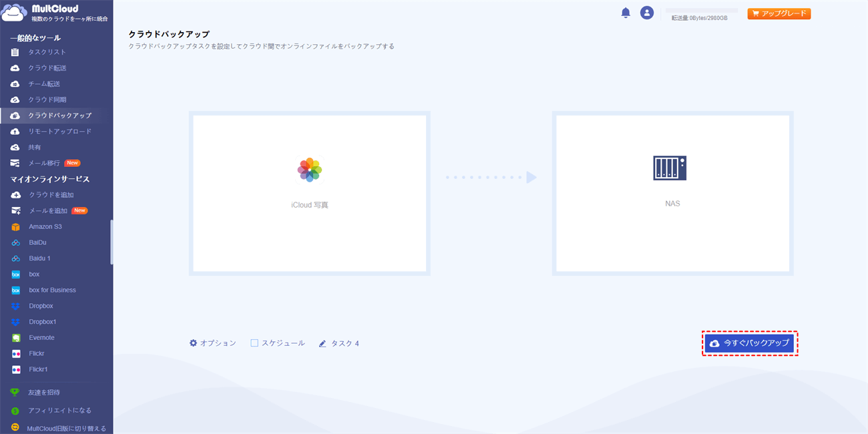
Task: Click 今すぐバックアップ button
Action: [750, 343]
